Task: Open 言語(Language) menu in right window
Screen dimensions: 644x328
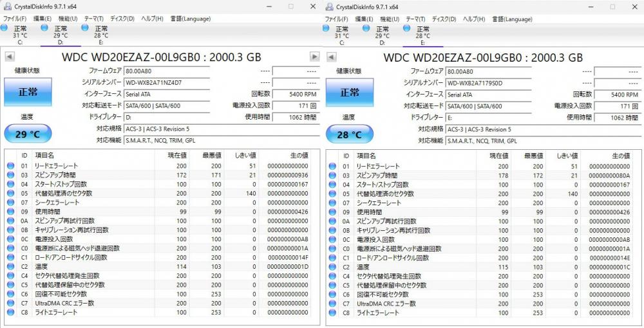Action: click(512, 19)
